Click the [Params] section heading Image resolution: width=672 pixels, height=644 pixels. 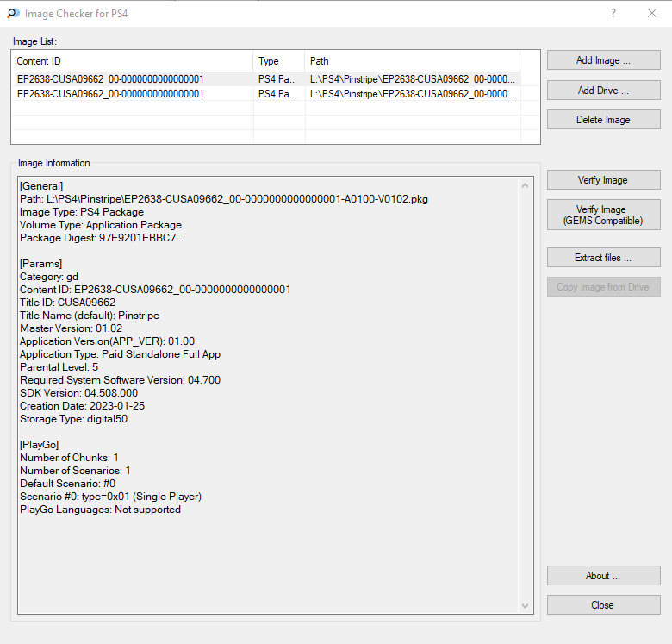pos(41,264)
